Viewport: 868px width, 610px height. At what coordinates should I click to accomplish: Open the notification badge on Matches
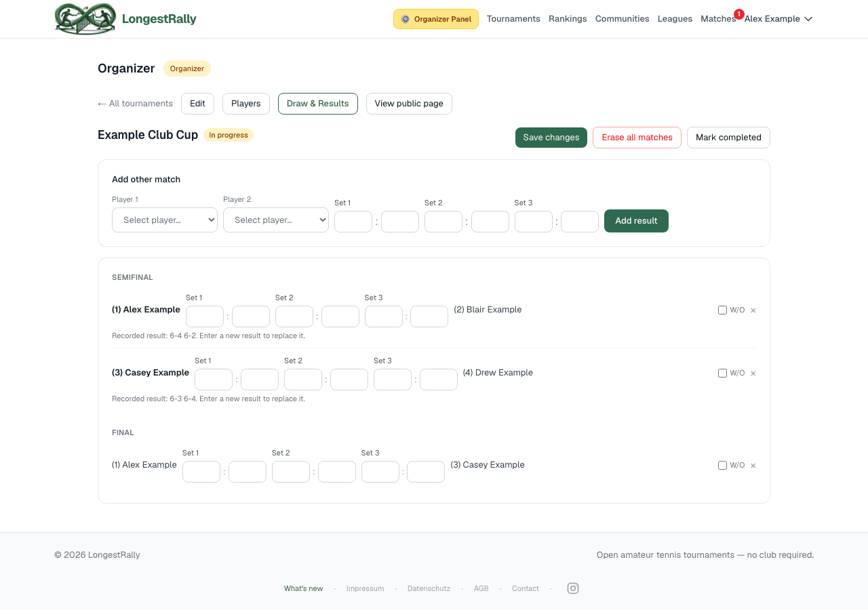pos(739,14)
